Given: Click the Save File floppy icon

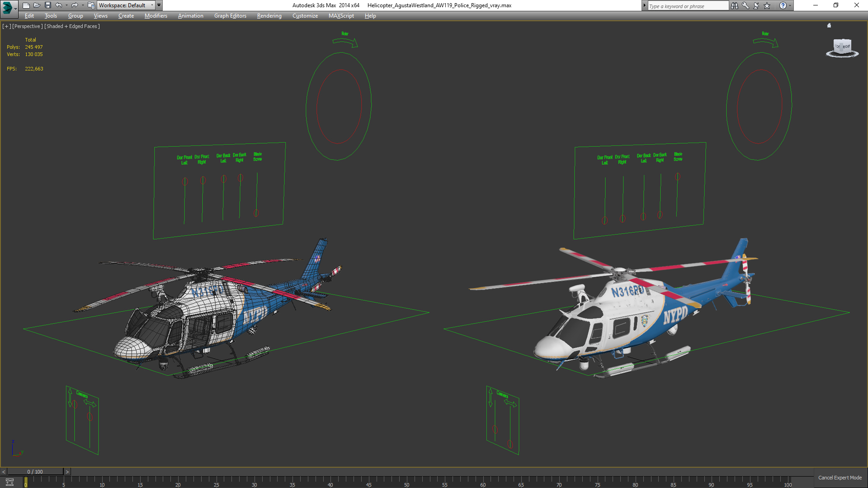Looking at the screenshot, I should tap(48, 5).
